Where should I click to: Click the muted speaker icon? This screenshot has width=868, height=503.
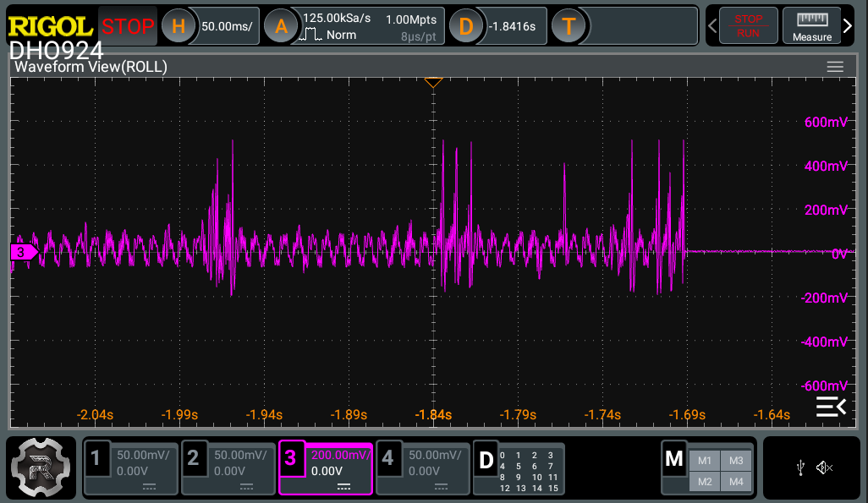pos(822,467)
